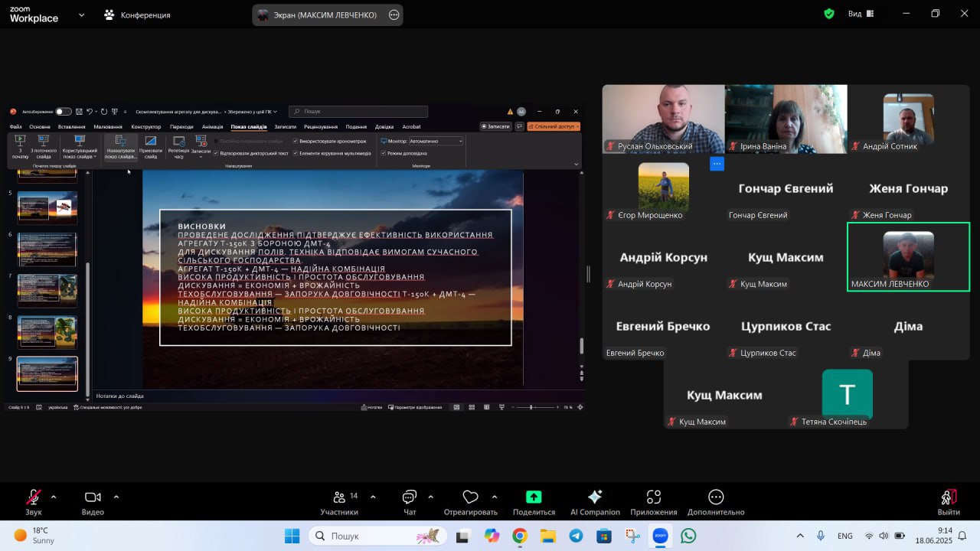
Task: Open File Explorer from the taskbar
Action: pyautogui.click(x=547, y=536)
